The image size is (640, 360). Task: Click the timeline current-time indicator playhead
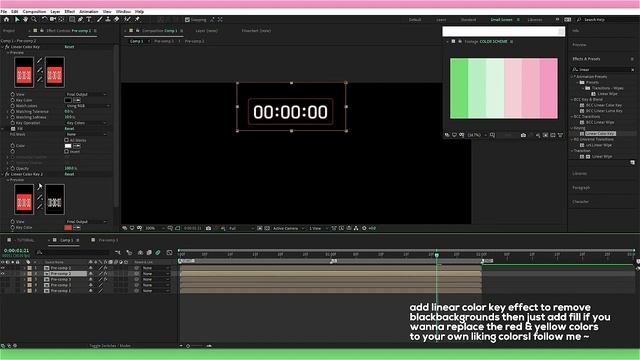click(436, 255)
